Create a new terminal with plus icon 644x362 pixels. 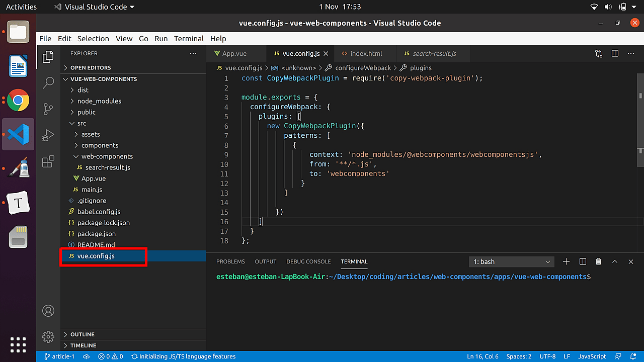point(566,261)
